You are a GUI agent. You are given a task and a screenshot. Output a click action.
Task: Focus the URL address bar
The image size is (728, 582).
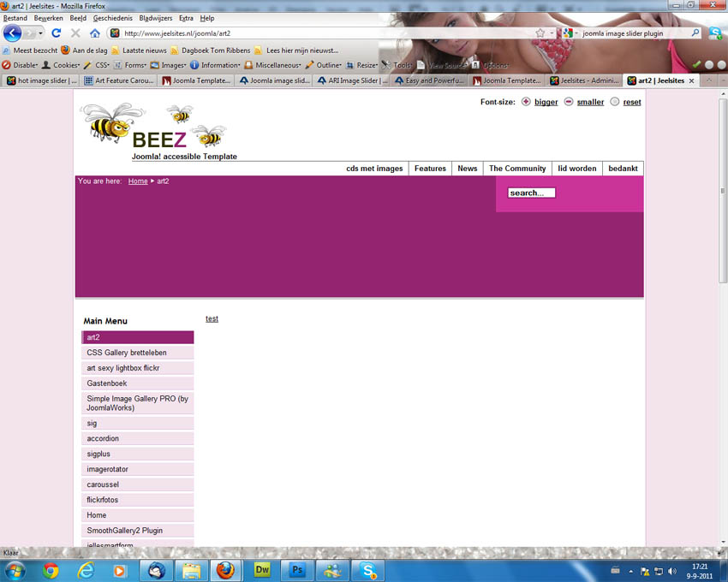(x=325, y=33)
